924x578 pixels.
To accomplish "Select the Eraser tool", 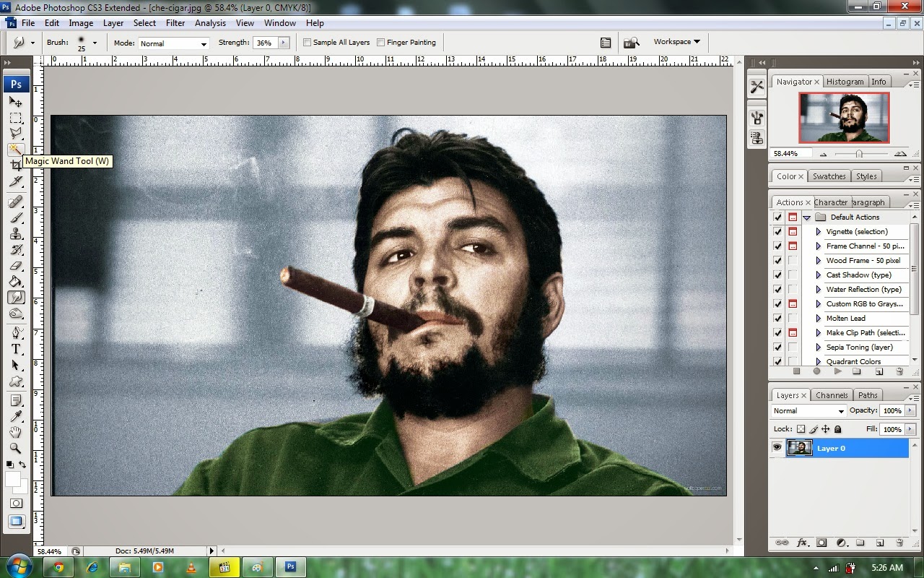I will (x=16, y=265).
